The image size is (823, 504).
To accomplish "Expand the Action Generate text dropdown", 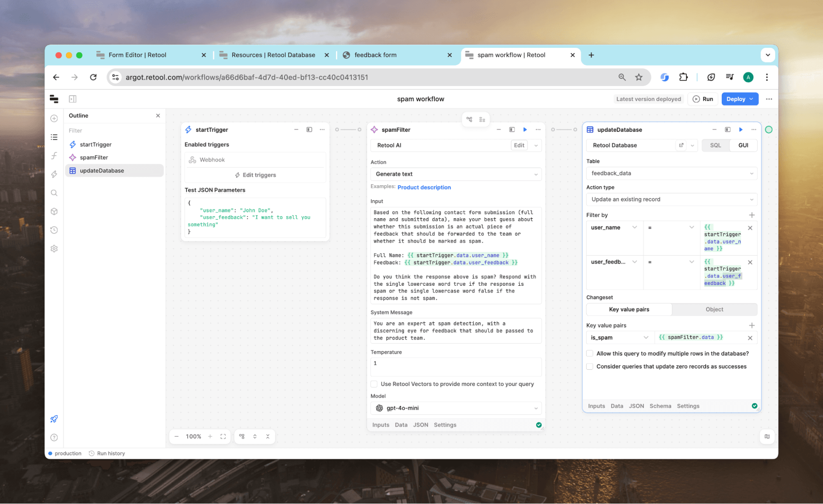I will 456,174.
